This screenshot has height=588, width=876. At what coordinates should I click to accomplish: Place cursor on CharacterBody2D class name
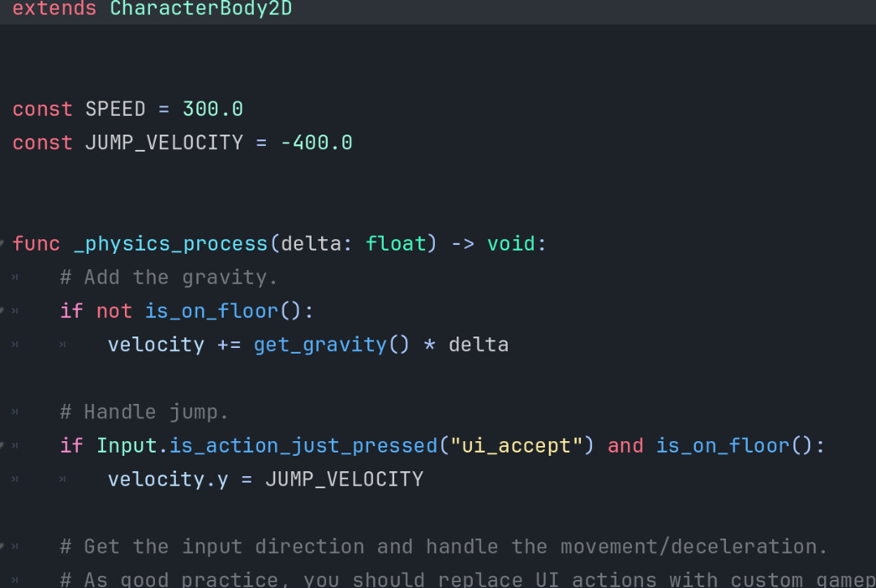pyautogui.click(x=200, y=8)
